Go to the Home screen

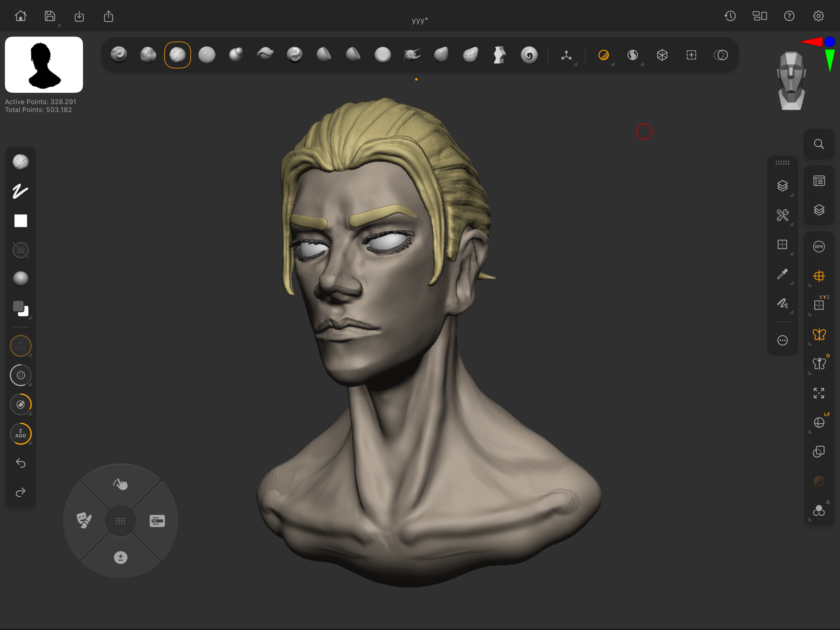[x=20, y=16]
